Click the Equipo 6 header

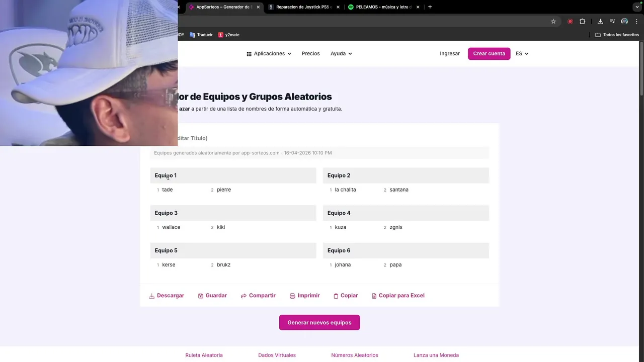point(406,250)
